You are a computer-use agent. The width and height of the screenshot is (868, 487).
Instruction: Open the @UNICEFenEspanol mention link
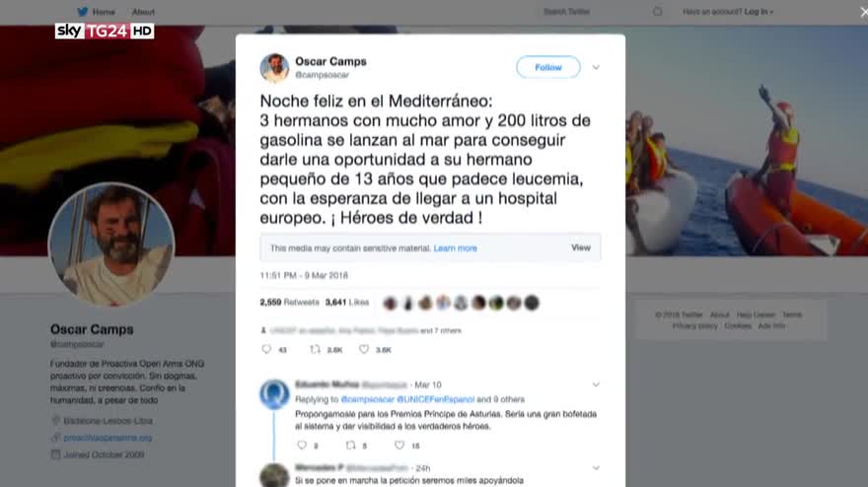[436, 399]
